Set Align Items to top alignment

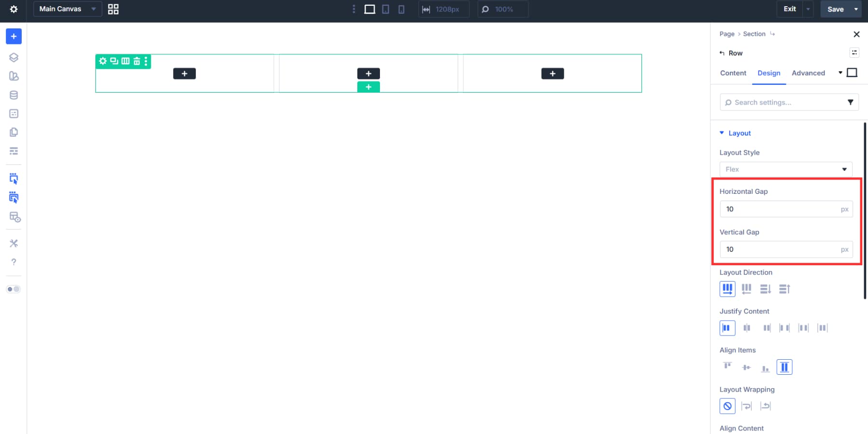tap(727, 366)
